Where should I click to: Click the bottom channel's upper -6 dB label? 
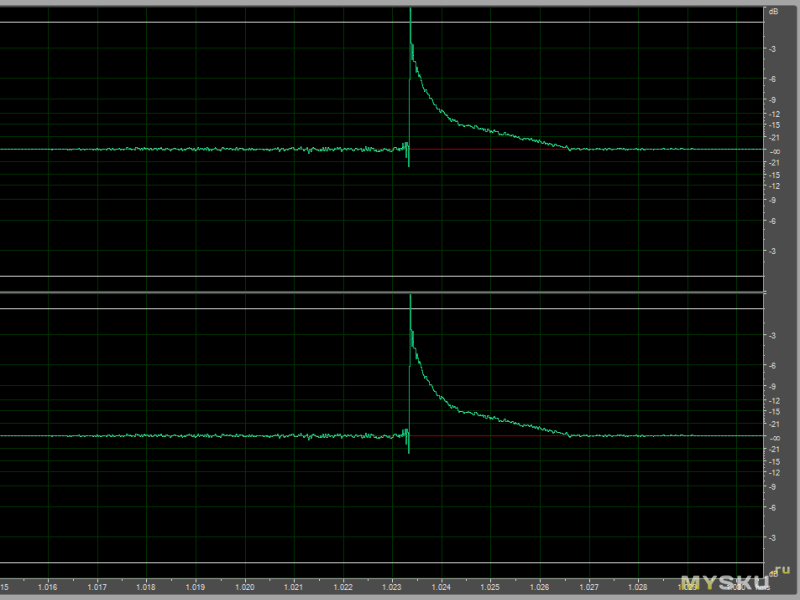coord(773,366)
